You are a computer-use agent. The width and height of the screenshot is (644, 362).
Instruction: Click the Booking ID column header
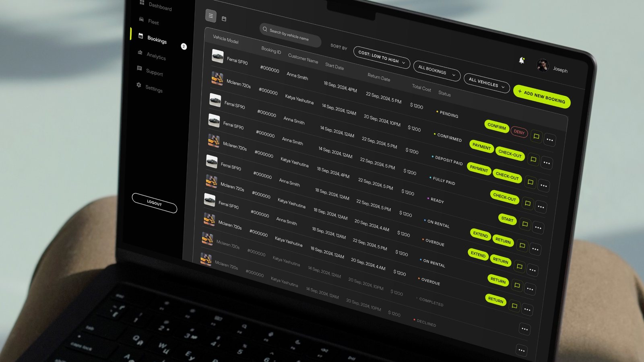click(271, 51)
